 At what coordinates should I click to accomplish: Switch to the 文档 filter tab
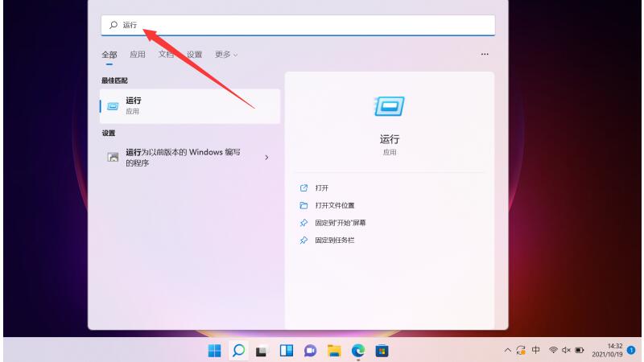click(x=166, y=55)
